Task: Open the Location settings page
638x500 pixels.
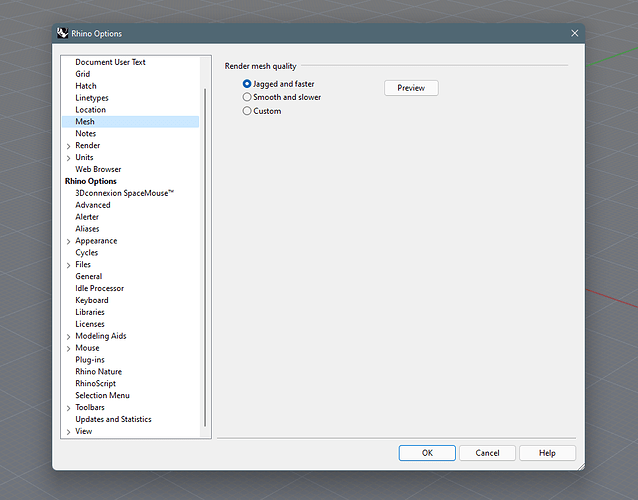Action: pos(90,110)
